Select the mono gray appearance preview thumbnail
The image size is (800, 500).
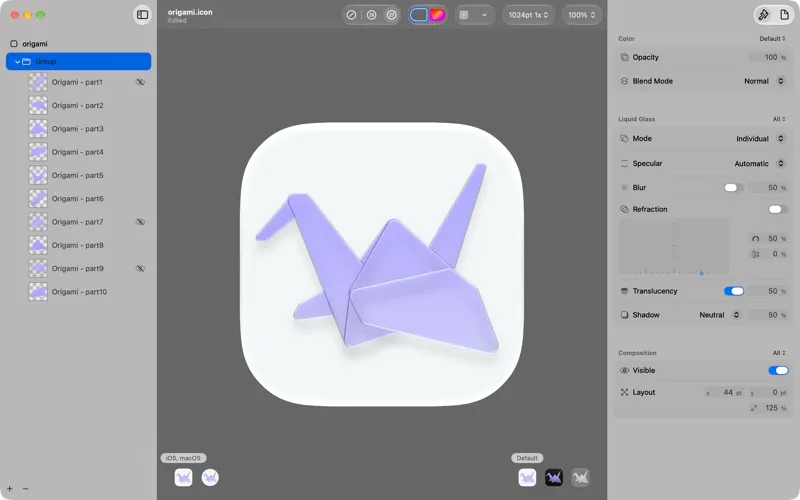pyautogui.click(x=581, y=478)
